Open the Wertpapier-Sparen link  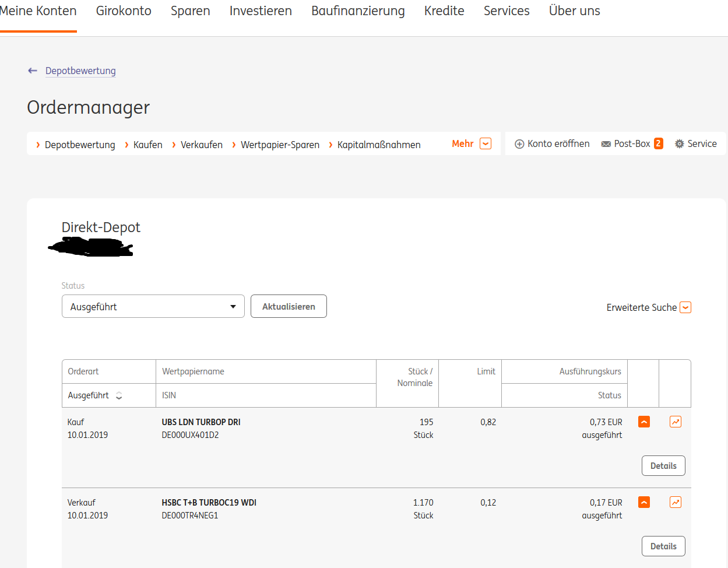click(x=280, y=145)
